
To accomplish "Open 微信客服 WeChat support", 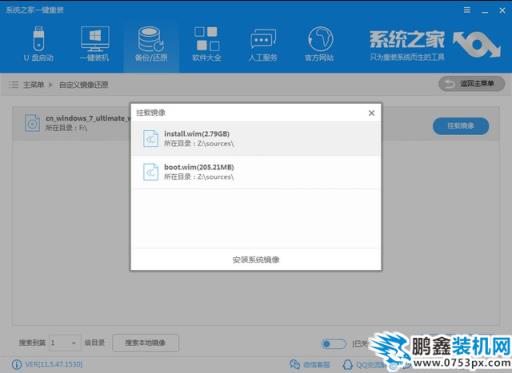I will [x=310, y=364].
